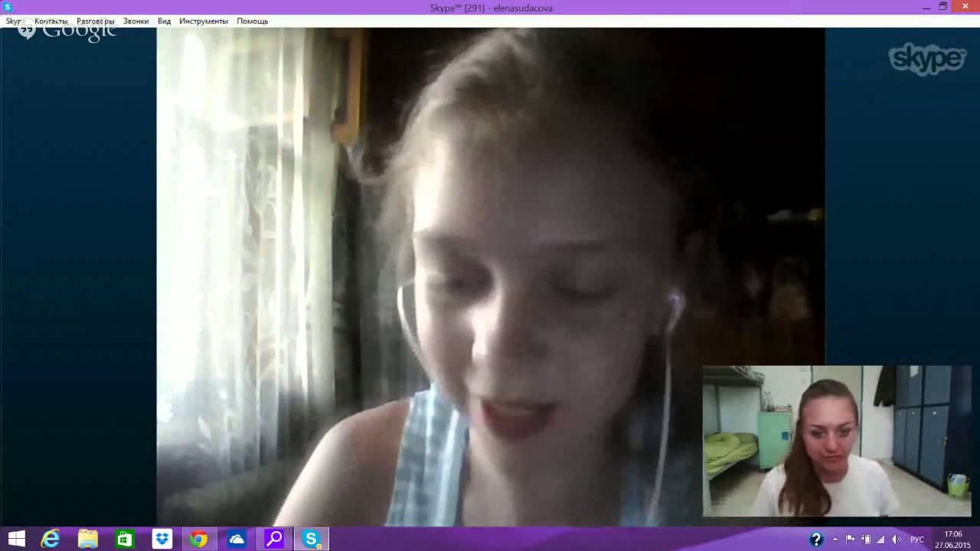Screen dimensions: 980x551
Task: Open the Инструменты menu
Action: (204, 21)
